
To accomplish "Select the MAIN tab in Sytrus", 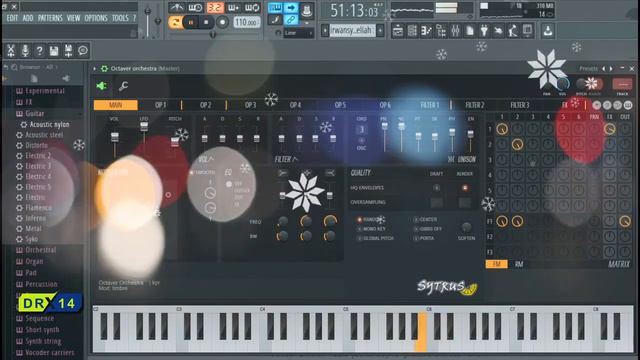I will (116, 105).
